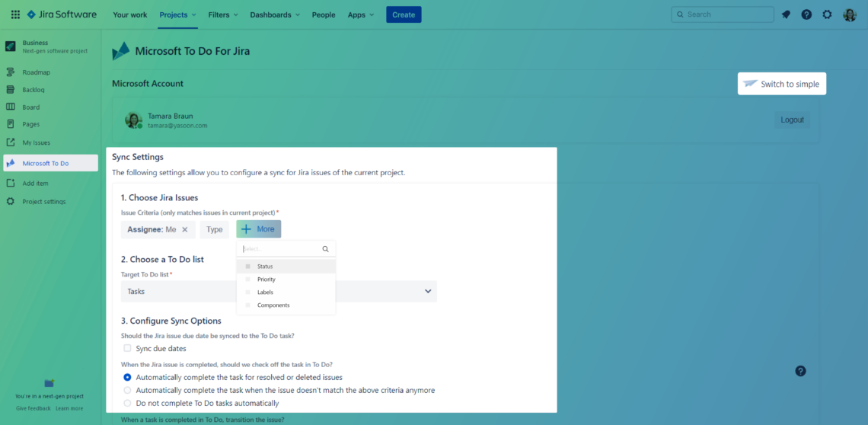Screen dimensions: 868x425
Task: Open notifications rocket icon
Action: click(x=786, y=14)
